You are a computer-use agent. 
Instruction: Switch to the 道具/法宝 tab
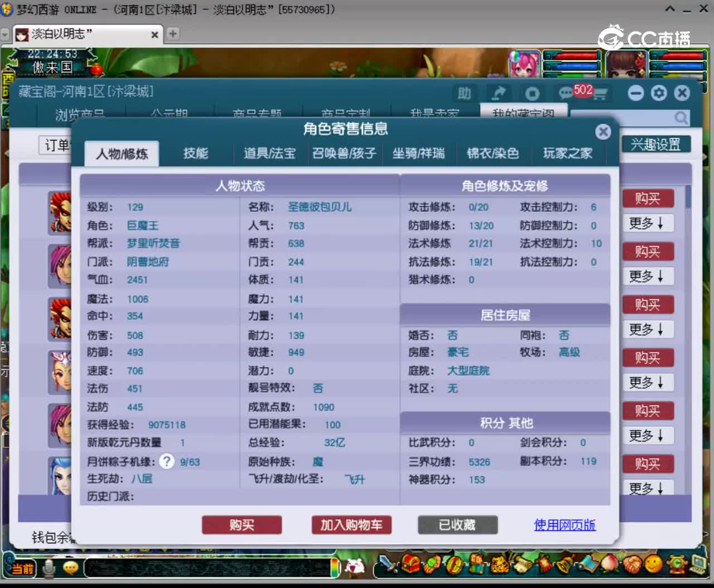click(x=269, y=153)
